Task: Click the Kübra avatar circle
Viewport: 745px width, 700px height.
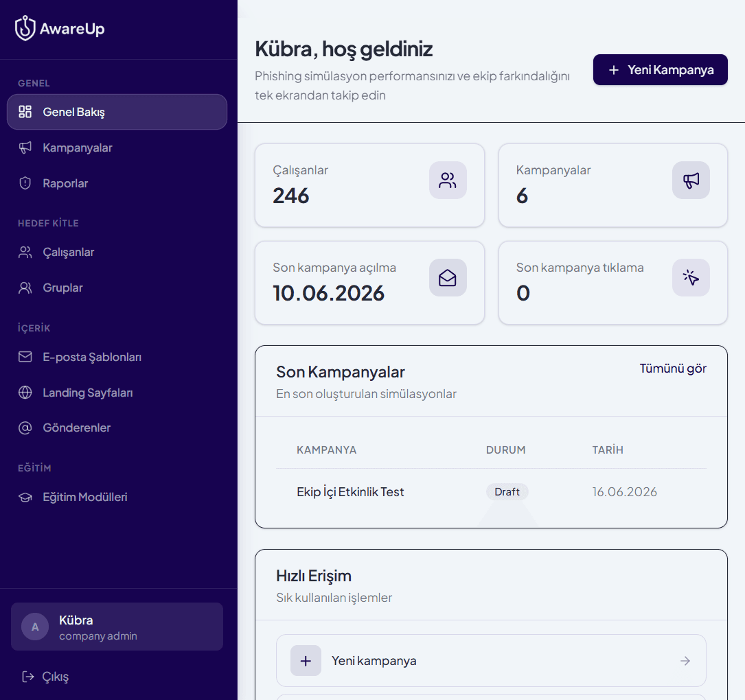Action: (35, 627)
